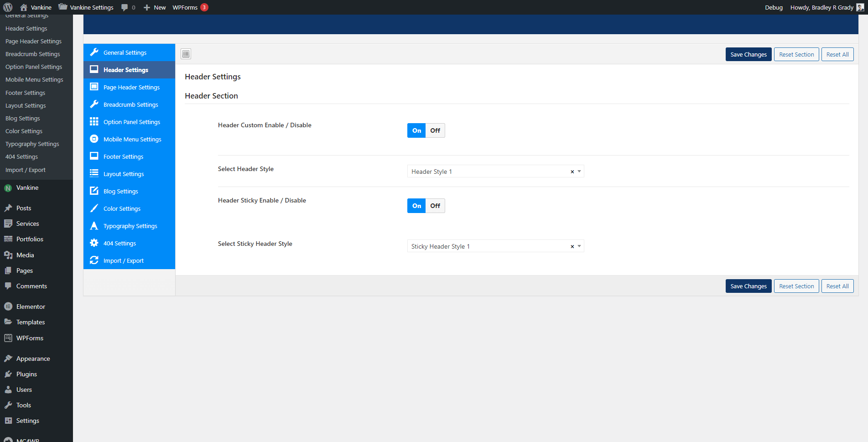Turn off Header Custom Enable toggle

[435, 130]
